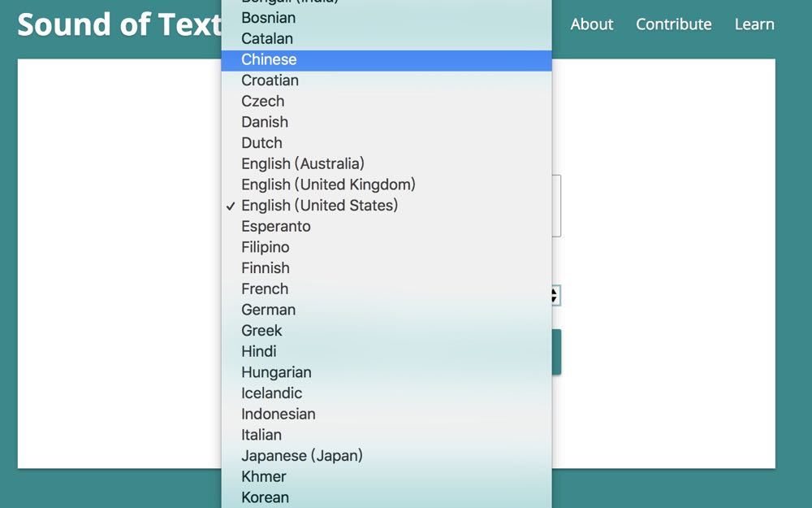The image size is (812, 508).
Task: Click the text input box edge
Action: coord(557,206)
